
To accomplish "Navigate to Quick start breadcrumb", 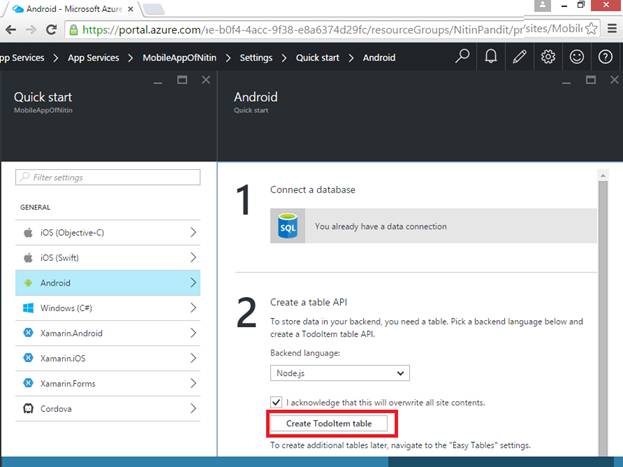I will [x=317, y=58].
